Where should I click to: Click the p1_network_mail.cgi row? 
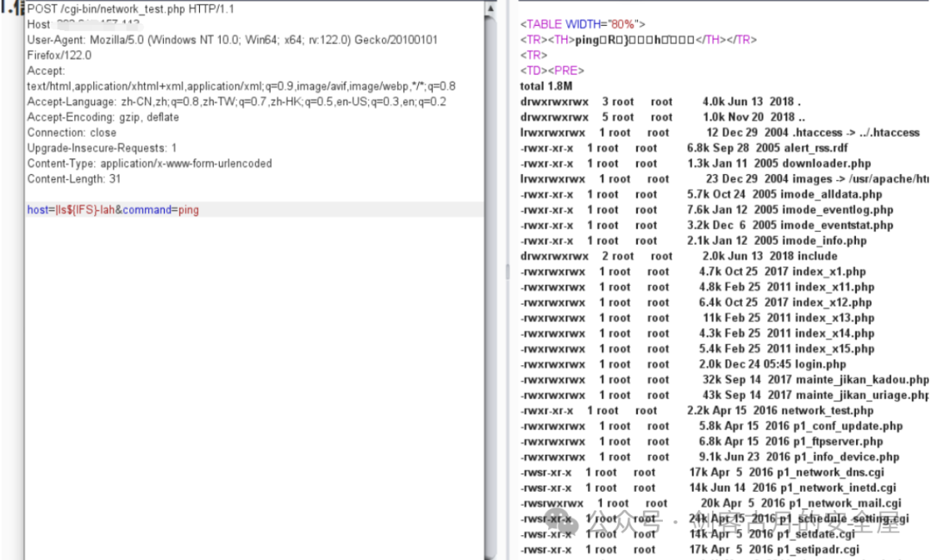[710, 502]
